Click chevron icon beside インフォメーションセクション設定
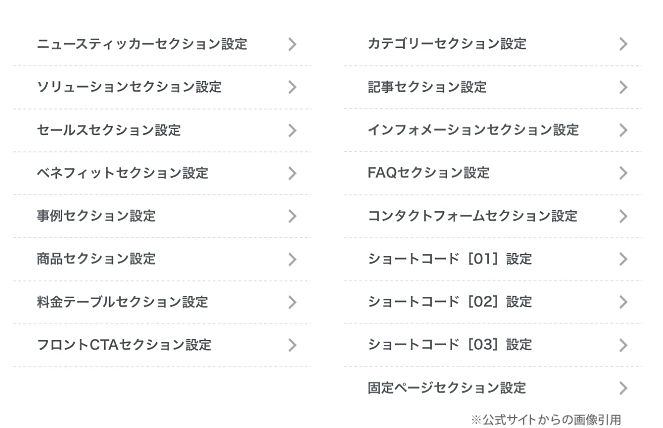The width and height of the screenshot is (663, 428). point(623,130)
